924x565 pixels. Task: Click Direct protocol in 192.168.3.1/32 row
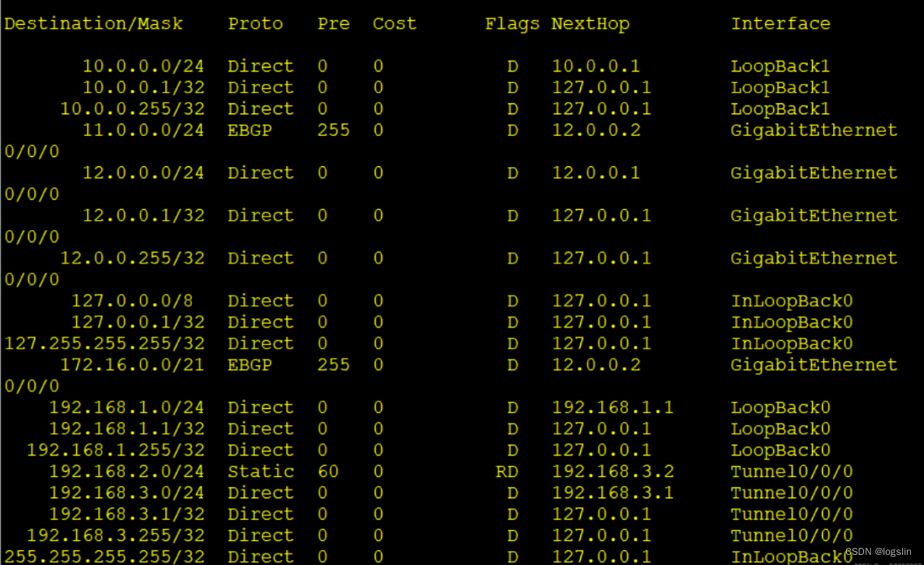[261, 514]
